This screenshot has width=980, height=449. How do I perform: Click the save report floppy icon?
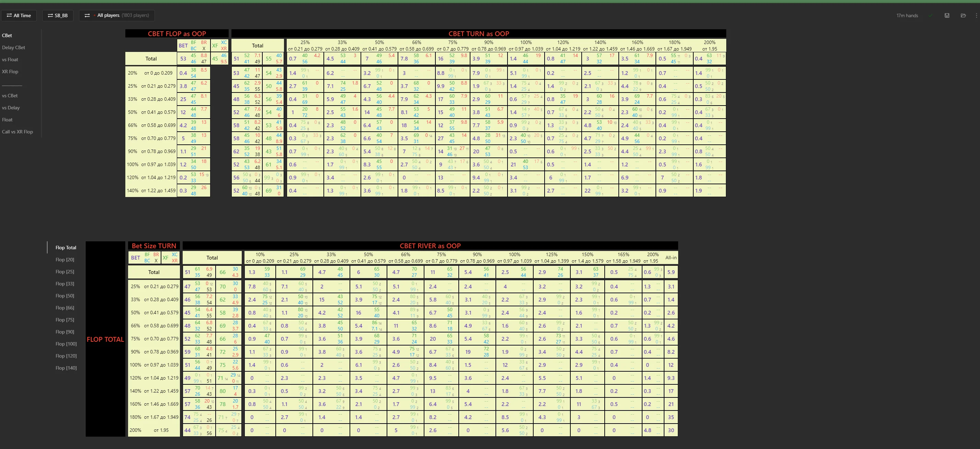(x=947, y=15)
